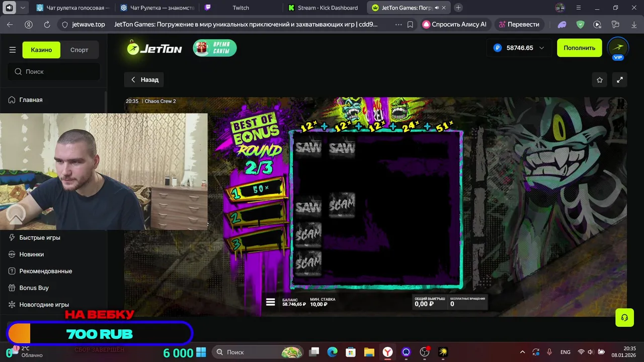
Task: Show hidden system tray icons
Action: (522, 352)
